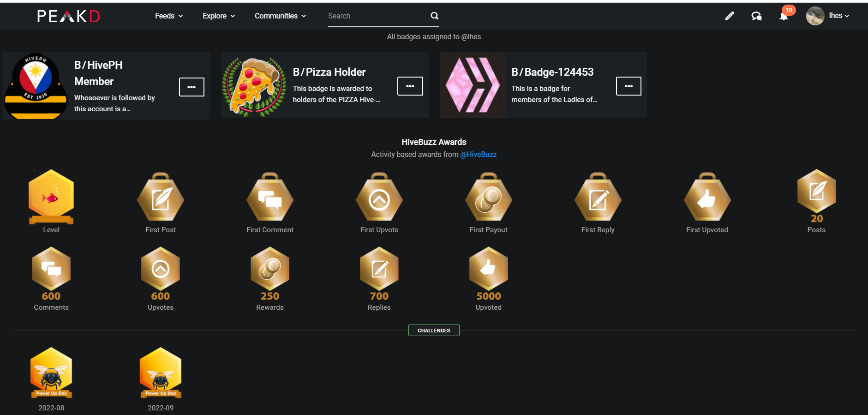The height and width of the screenshot is (415, 868).
Task: Expand the Explore dropdown menu
Action: (219, 16)
